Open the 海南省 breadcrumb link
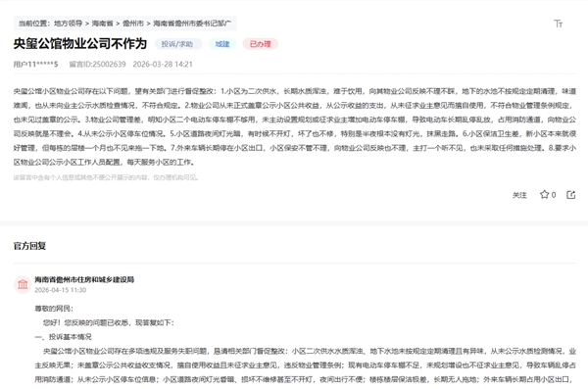Screen dimensions: 588x389 click(102, 24)
